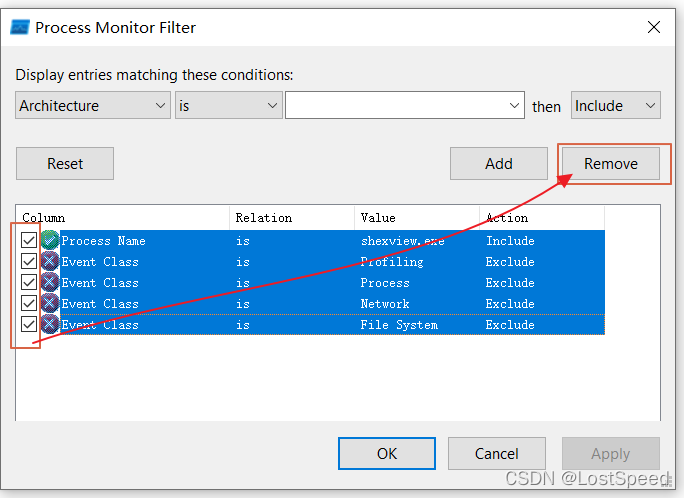Click the 'File System' value cell
Viewport: 684px width, 498px height.
tap(399, 325)
